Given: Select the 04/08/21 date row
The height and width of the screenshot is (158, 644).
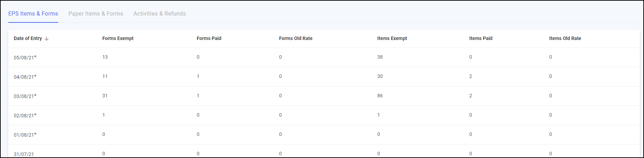Looking at the screenshot, I should pyautogui.click(x=25, y=77).
